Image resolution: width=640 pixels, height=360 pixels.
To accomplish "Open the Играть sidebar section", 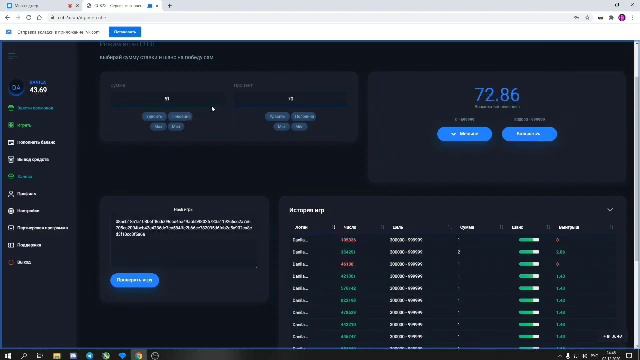I will click(24, 125).
